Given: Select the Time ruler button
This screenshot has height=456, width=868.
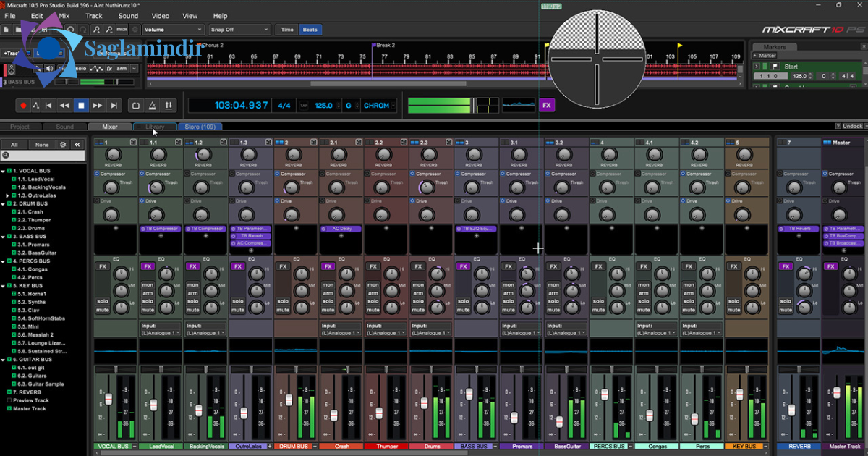Looking at the screenshot, I should click(287, 30).
